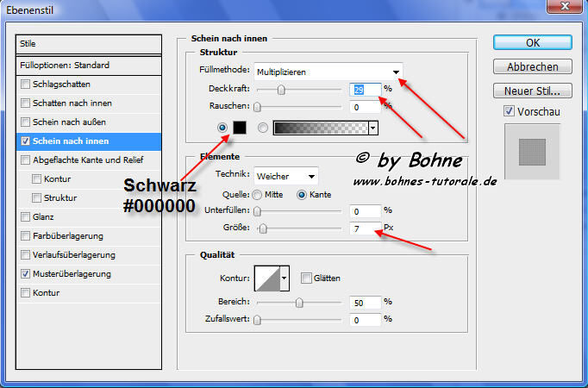The height and width of the screenshot is (388, 588).
Task: Open the gradient picker dropdown arrow
Action: [373, 128]
